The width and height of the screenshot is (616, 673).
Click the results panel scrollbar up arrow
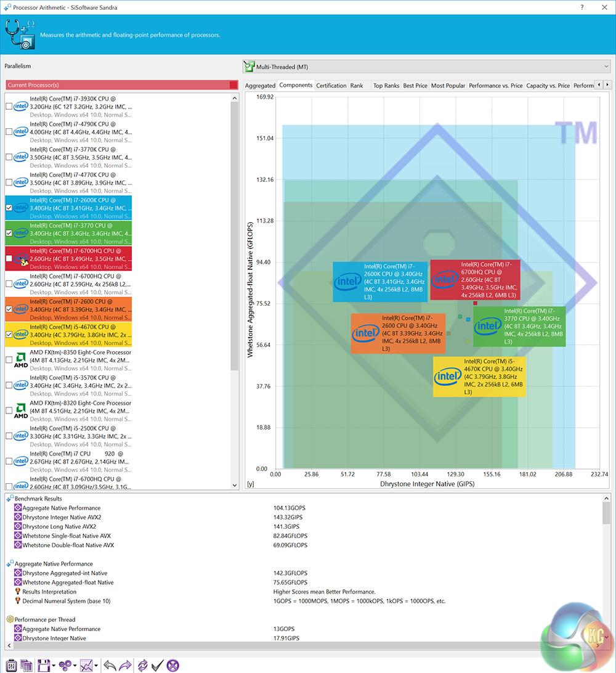(x=606, y=499)
